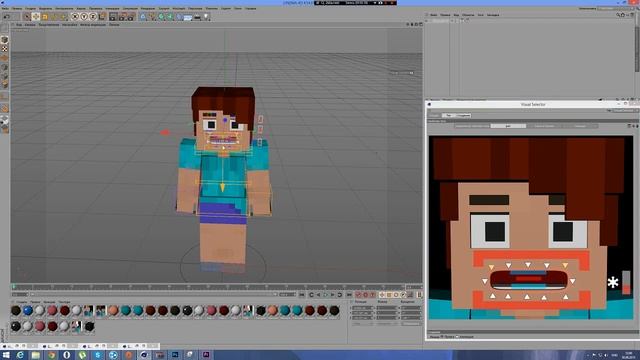Click the red vertical slider beside asterisk
640x360 pixels.
626,282
